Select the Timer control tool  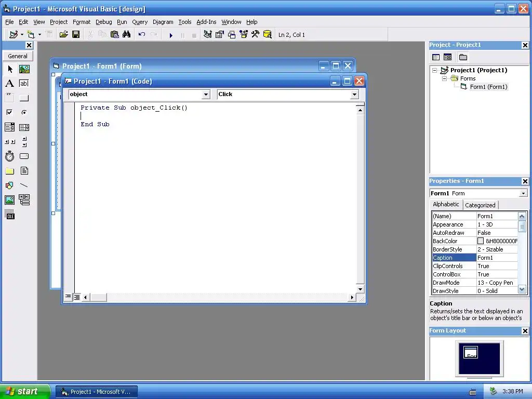point(10,156)
